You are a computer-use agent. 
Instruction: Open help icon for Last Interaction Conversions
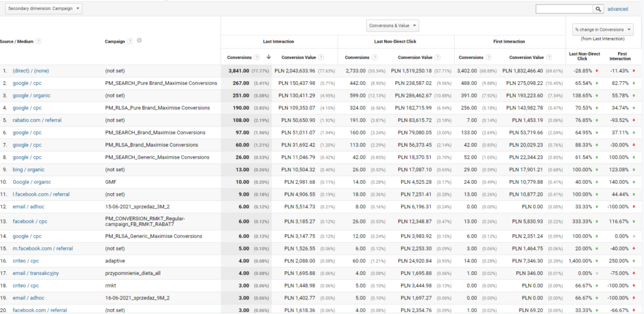(x=257, y=57)
